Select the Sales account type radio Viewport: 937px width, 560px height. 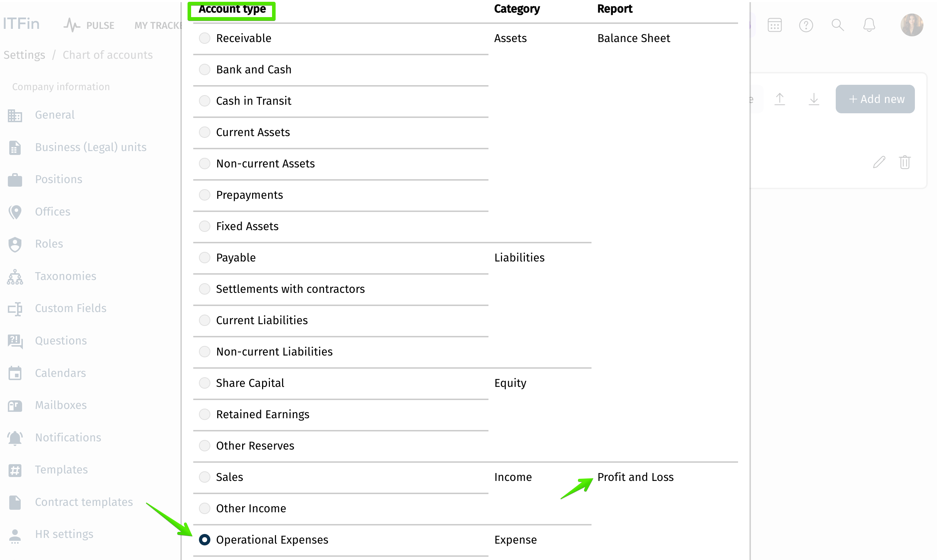(204, 477)
